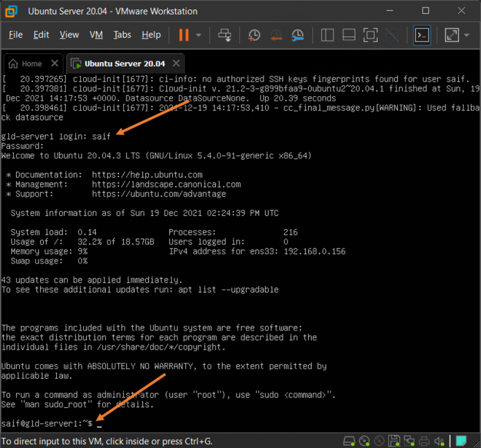Click the https://landscape.canonical.com text
Image resolution: width=481 pixels, height=448 pixels.
[x=166, y=185]
